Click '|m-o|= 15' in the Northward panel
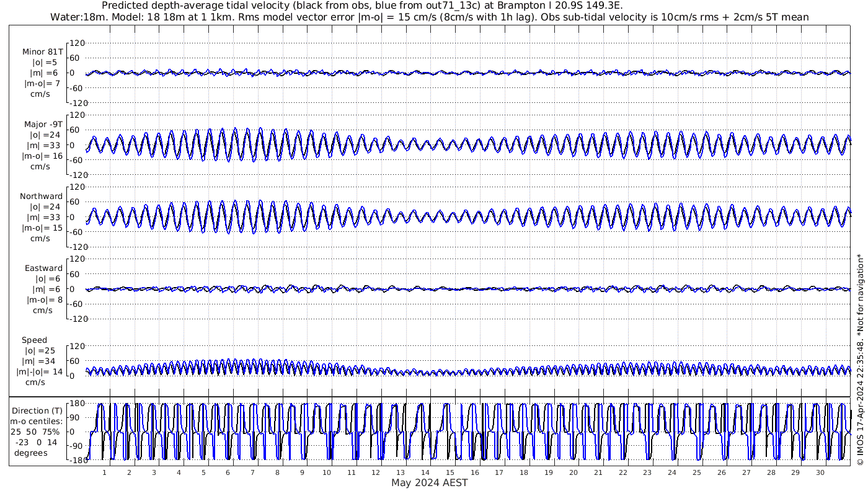The height and width of the screenshot is (496, 868). point(42,228)
